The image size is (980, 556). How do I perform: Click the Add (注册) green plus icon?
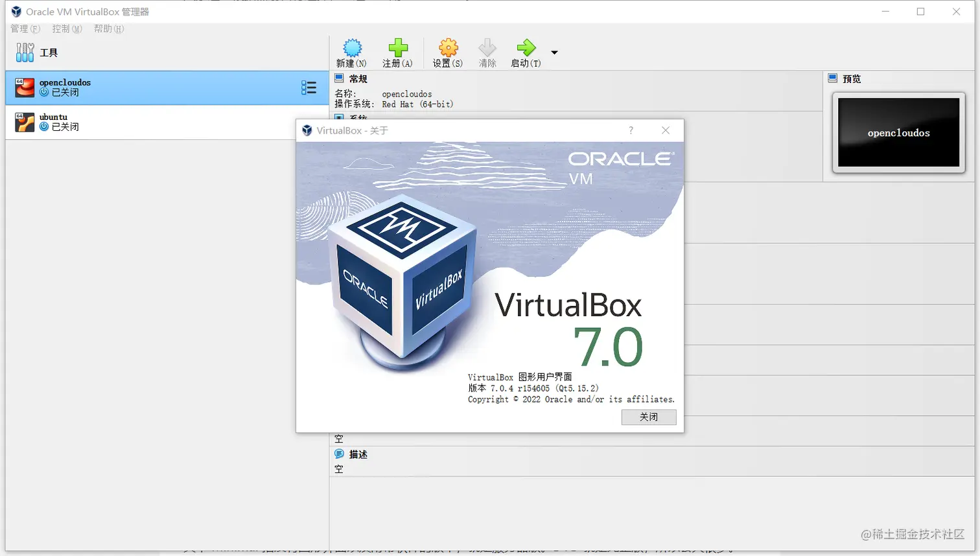[398, 47]
